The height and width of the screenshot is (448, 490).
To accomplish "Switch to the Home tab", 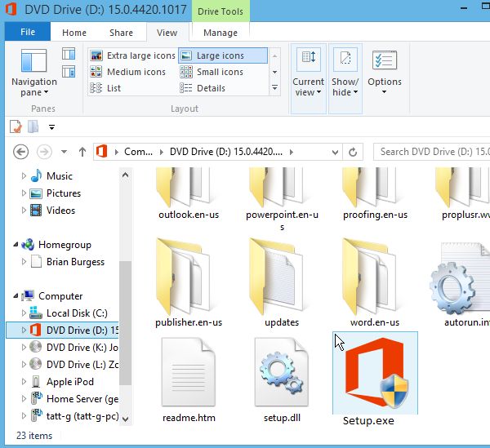I will pyautogui.click(x=74, y=33).
